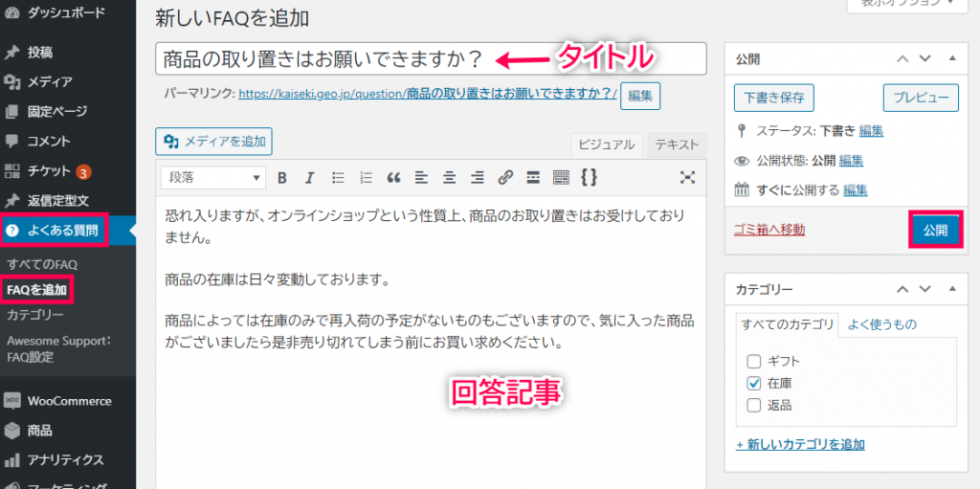The width and height of the screenshot is (980, 489).
Task: Click the 下書き保存 button
Action: [x=773, y=98]
